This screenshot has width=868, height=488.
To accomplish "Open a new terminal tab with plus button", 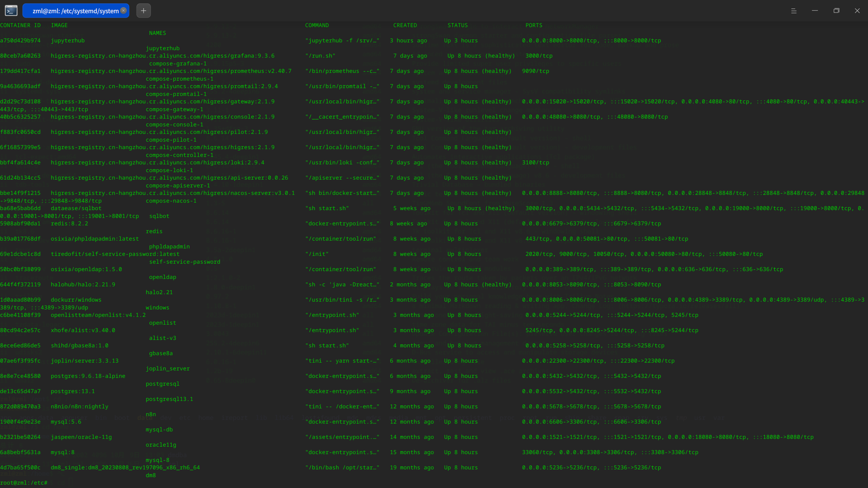I will [143, 11].
